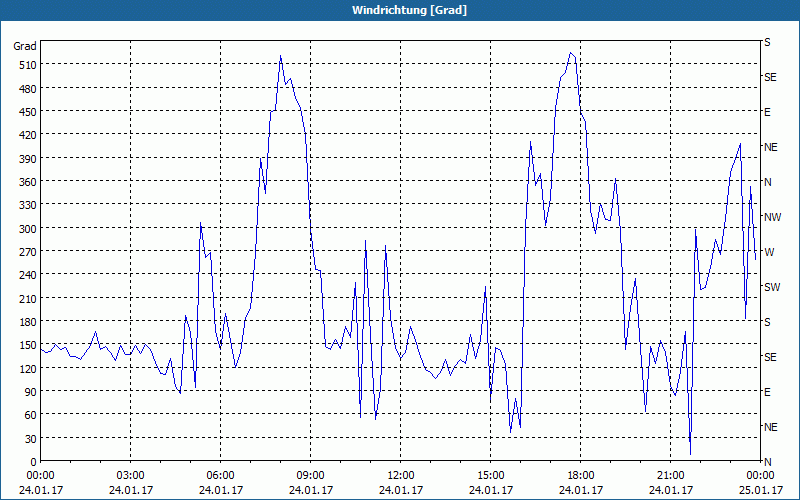
Task: Click the 60 y-axis value
Action: pos(31,415)
